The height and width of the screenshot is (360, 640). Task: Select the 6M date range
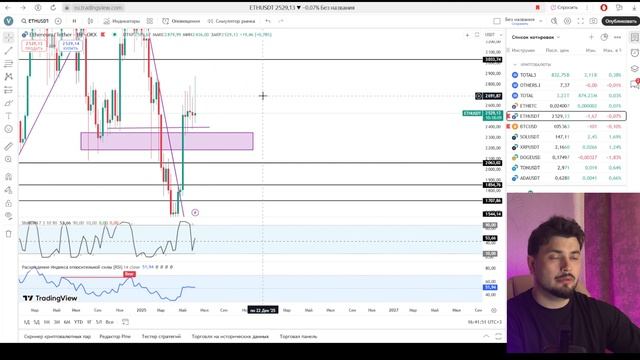click(x=67, y=322)
